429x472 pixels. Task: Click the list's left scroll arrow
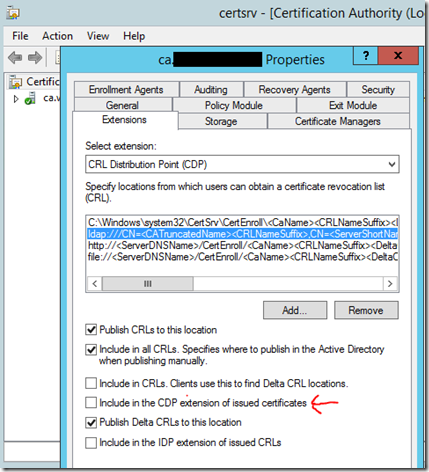(x=95, y=284)
